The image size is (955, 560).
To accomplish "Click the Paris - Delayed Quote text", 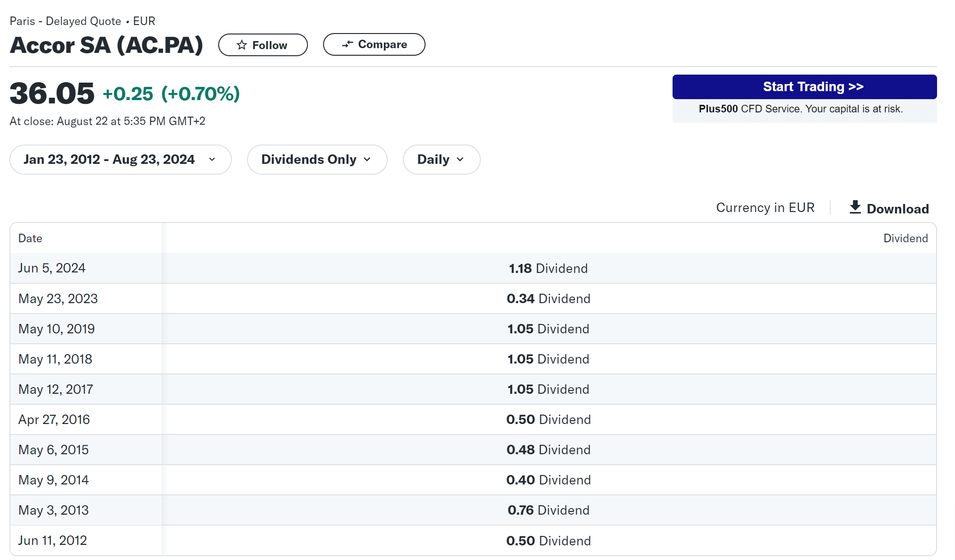I will click(x=65, y=21).
